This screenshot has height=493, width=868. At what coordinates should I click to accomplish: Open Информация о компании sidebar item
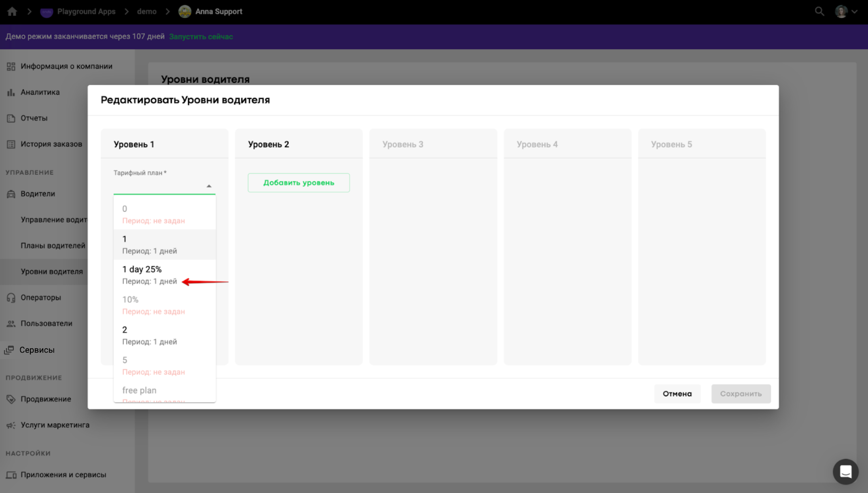66,66
